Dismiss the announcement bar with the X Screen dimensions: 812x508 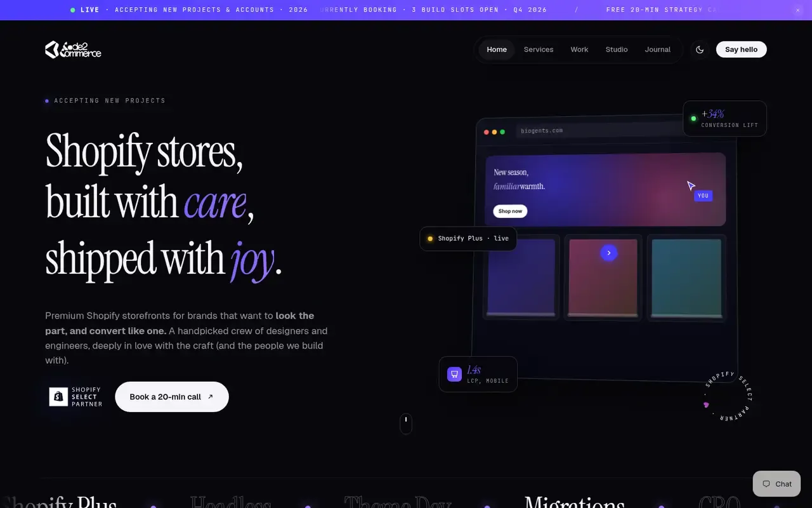tap(798, 10)
